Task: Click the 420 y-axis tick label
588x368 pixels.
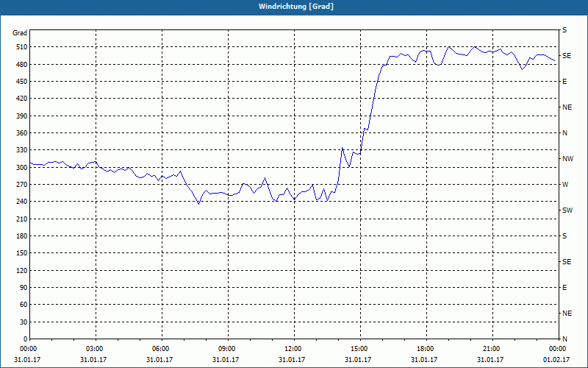Action: 22,99
